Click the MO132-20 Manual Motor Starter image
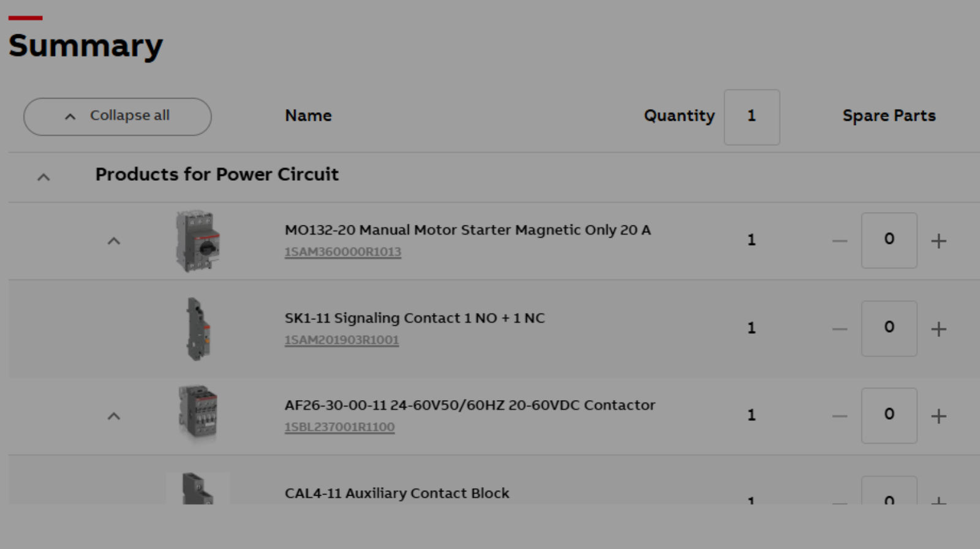 tap(197, 241)
